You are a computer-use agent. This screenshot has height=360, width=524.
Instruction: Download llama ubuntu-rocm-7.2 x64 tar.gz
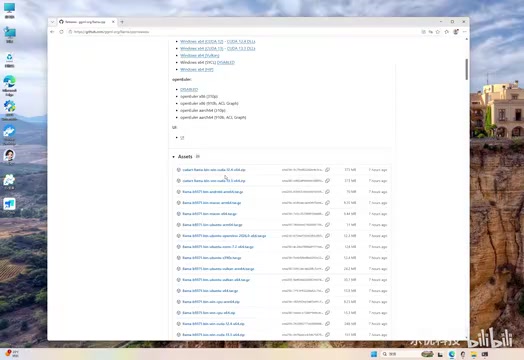coord(218,247)
